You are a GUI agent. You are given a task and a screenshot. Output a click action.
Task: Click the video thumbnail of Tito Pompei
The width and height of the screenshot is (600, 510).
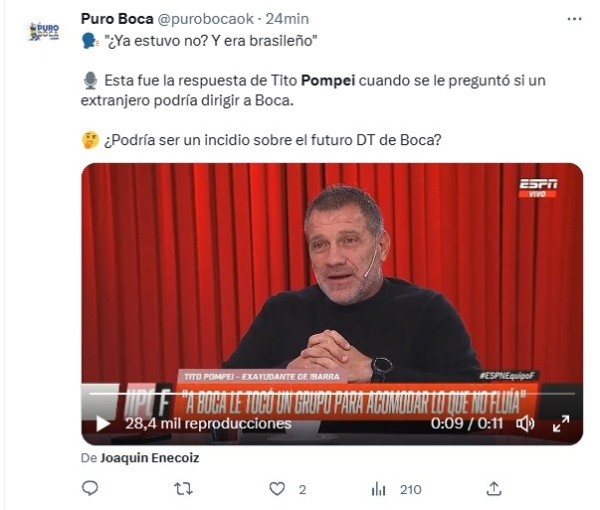coord(332,304)
